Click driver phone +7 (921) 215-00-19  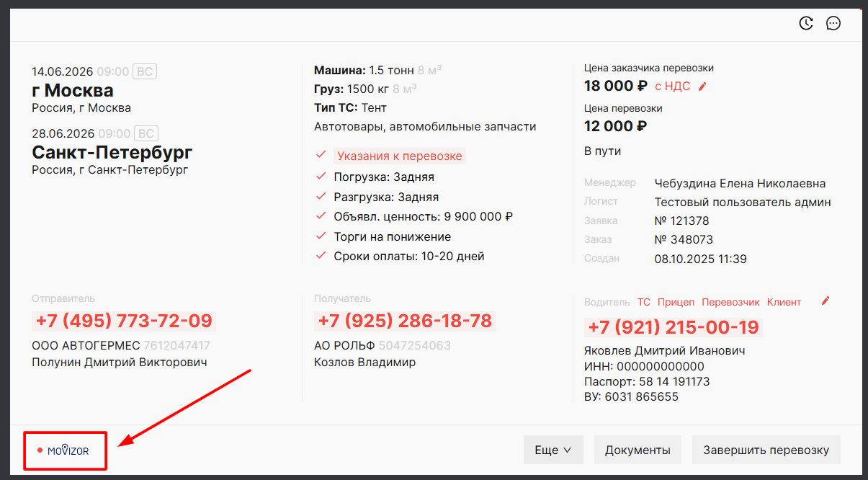tap(674, 327)
